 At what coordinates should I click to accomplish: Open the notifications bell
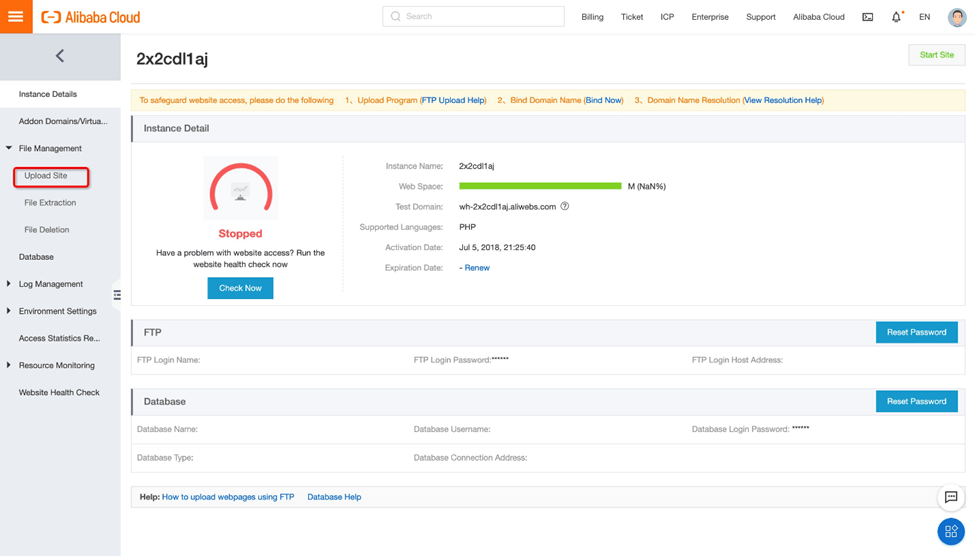pyautogui.click(x=896, y=17)
